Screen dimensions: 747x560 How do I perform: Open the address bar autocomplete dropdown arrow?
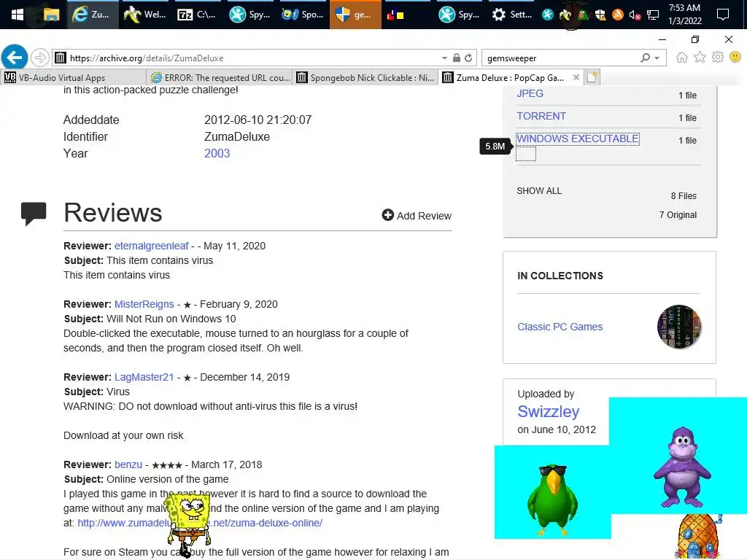[x=444, y=58]
